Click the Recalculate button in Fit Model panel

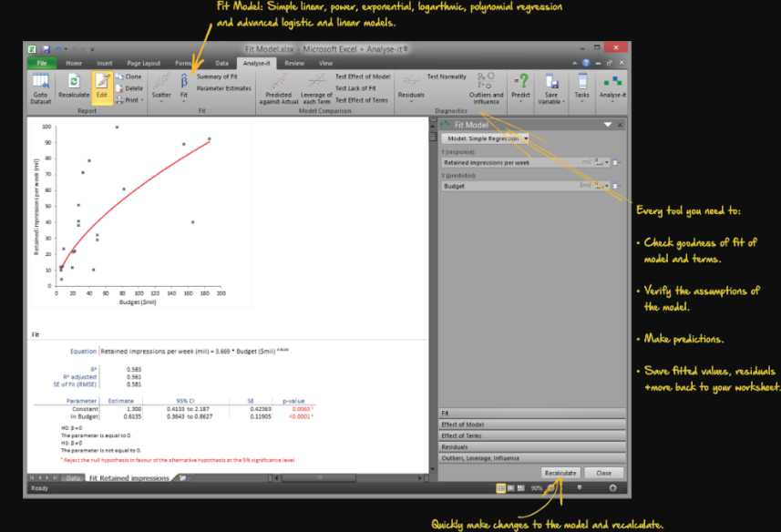tap(561, 473)
